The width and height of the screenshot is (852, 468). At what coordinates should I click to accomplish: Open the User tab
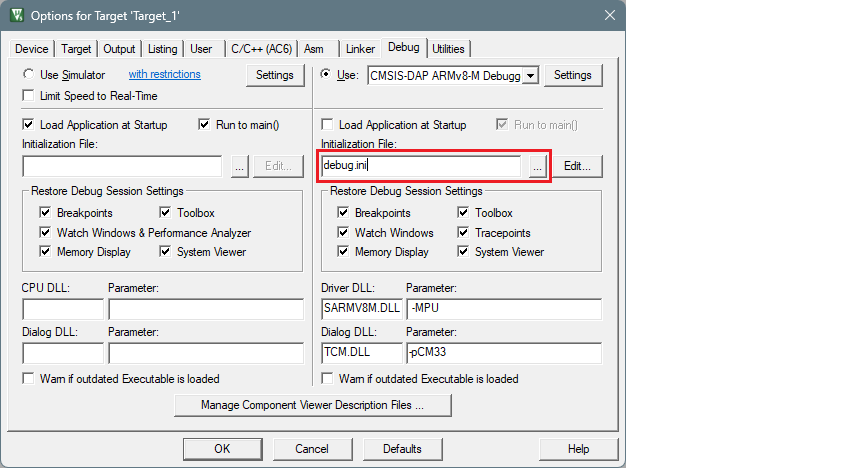tap(201, 49)
